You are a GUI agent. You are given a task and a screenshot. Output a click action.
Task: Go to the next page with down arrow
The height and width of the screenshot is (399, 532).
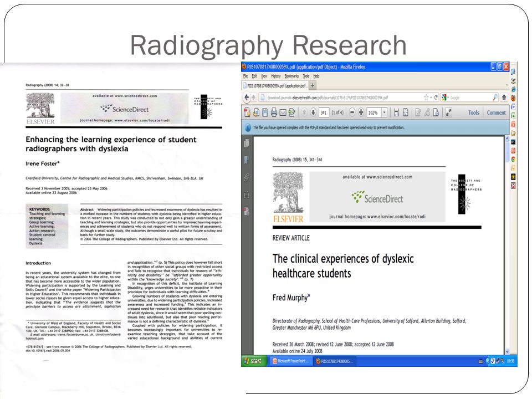(313, 112)
